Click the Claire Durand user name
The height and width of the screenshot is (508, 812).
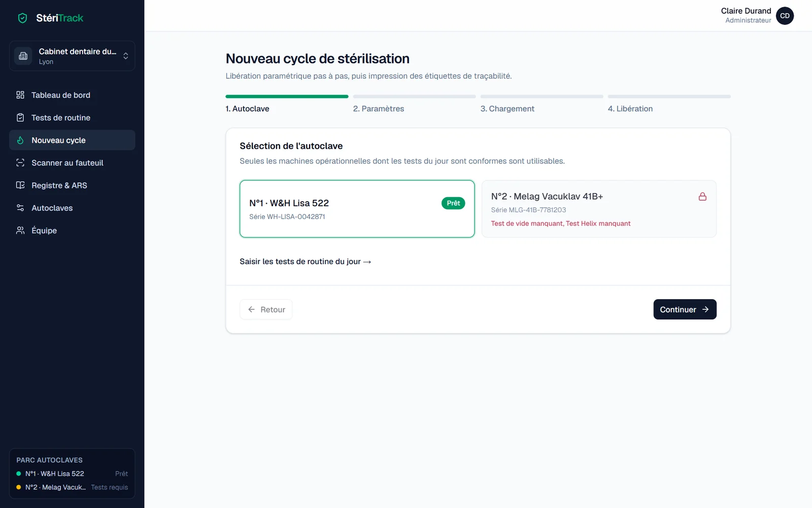746,11
